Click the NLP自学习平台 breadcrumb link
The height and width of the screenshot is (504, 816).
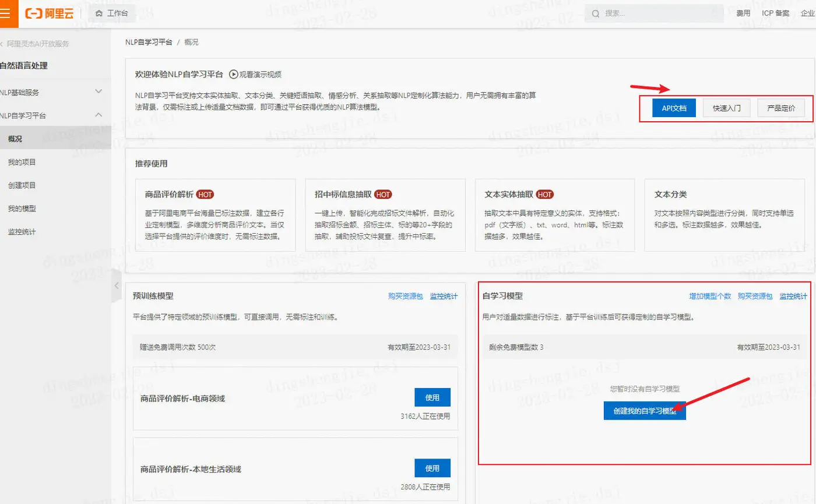click(149, 43)
